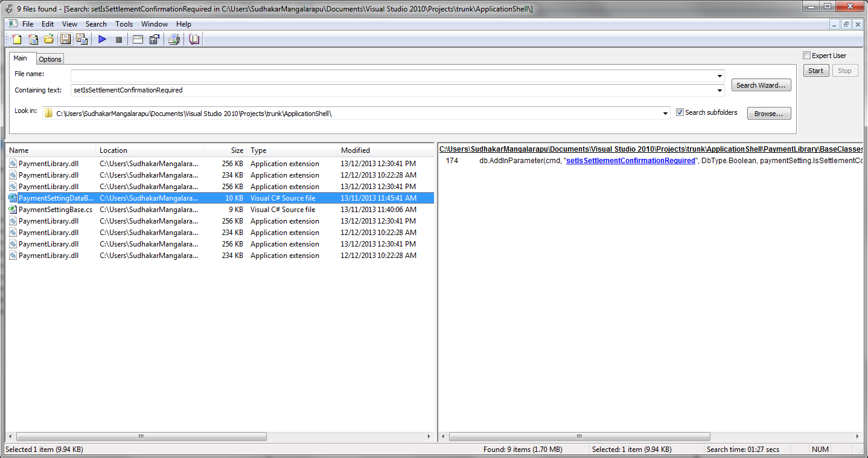
Task: Start the search using the Play toolbar icon
Action: click(102, 39)
